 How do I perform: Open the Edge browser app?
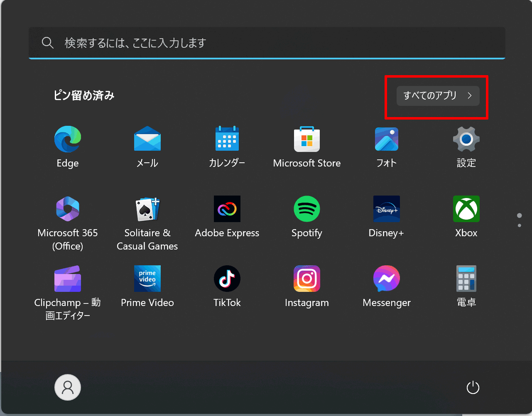67,147
